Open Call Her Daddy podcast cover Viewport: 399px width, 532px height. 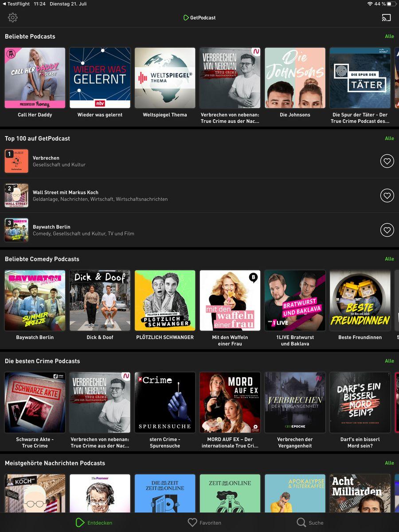(x=35, y=78)
